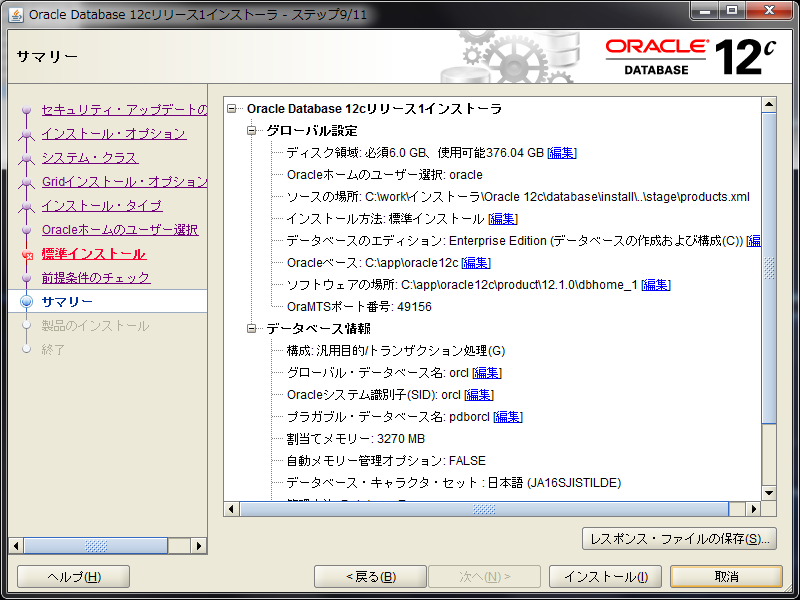The height and width of the screenshot is (600, 800).
Task: Close the Oracle installer window
Action: [x=770, y=10]
